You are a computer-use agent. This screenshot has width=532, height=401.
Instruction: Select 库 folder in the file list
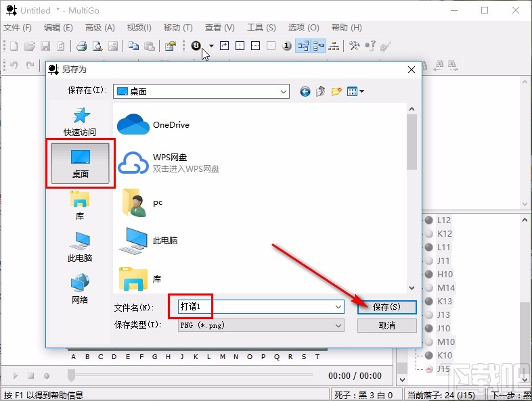[x=140, y=279]
